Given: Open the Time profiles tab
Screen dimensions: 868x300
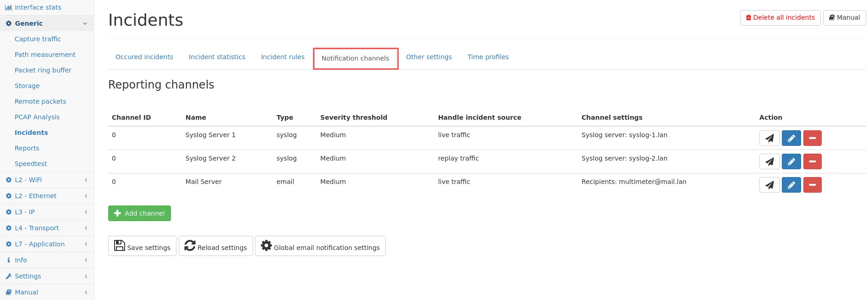Looking at the screenshot, I should click(488, 57).
